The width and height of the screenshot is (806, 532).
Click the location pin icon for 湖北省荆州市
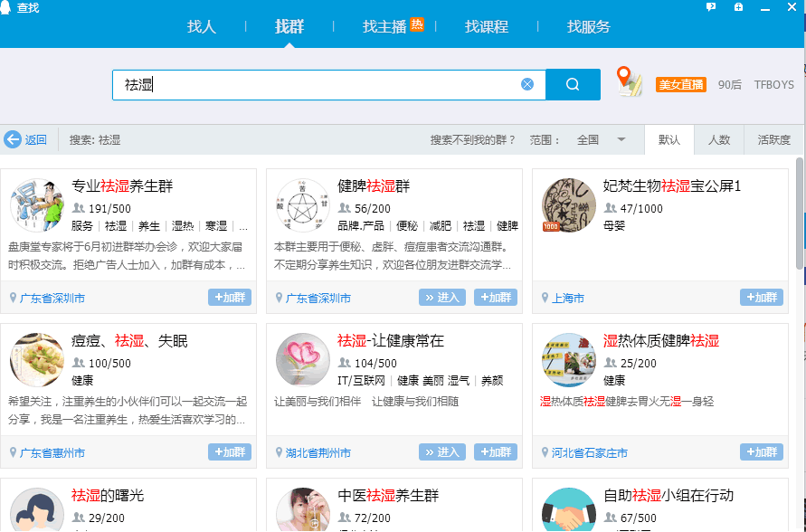(x=277, y=451)
